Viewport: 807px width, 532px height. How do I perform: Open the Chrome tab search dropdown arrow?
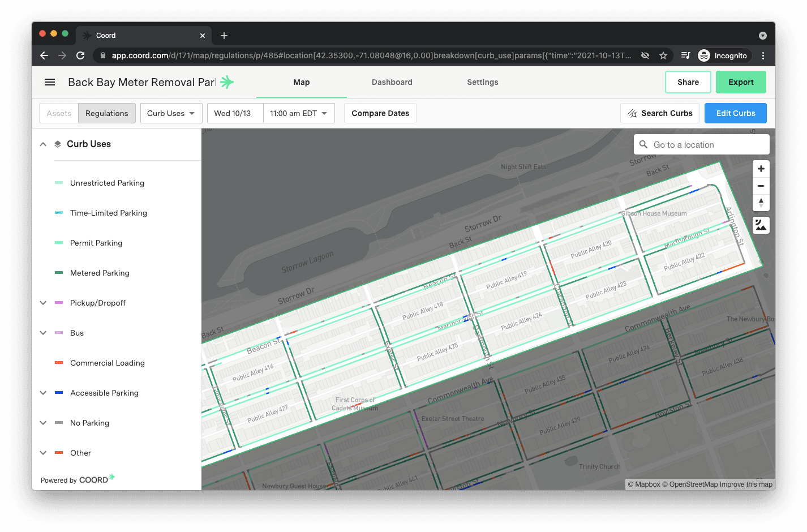tap(763, 36)
